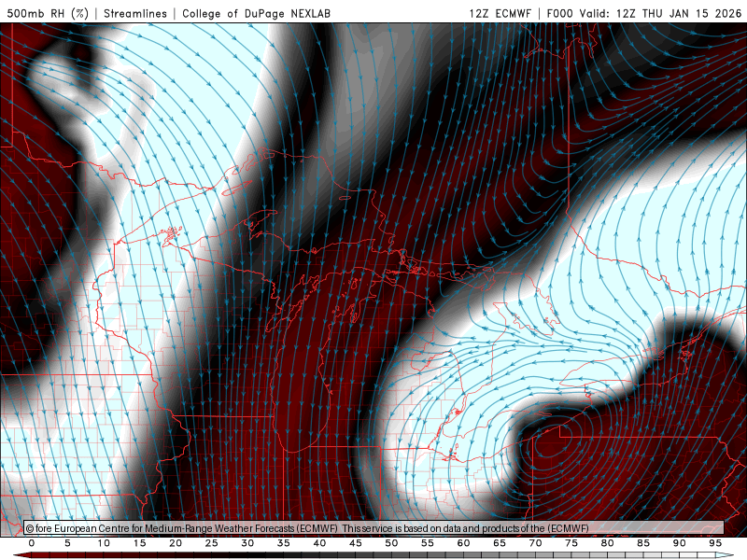747x560 pixels.
Task: Select the "Valid: 12Z THU JAN 15 2026" text
Action: pyautogui.click(x=661, y=13)
